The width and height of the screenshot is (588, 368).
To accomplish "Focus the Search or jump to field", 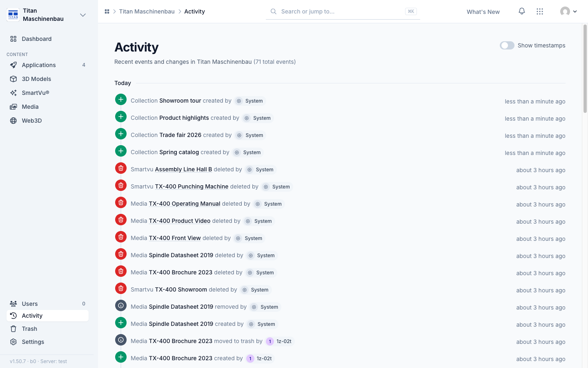I will coord(343,11).
